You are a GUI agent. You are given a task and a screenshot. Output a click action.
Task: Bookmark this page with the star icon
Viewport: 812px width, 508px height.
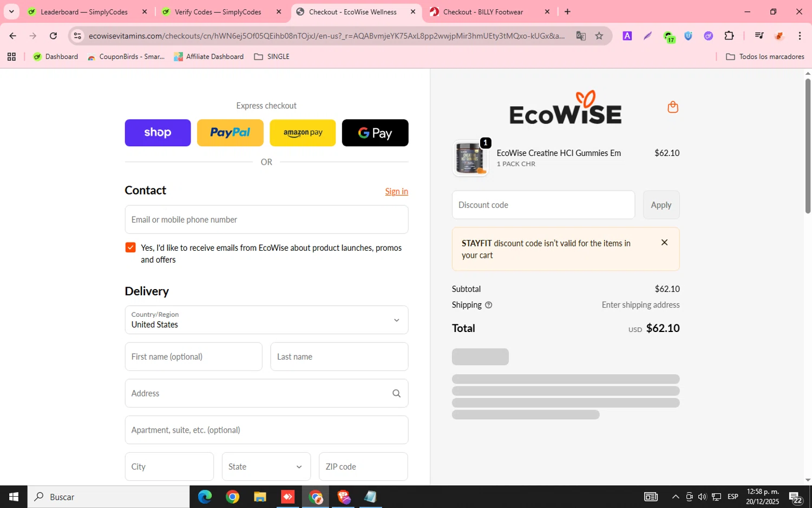pyautogui.click(x=599, y=36)
